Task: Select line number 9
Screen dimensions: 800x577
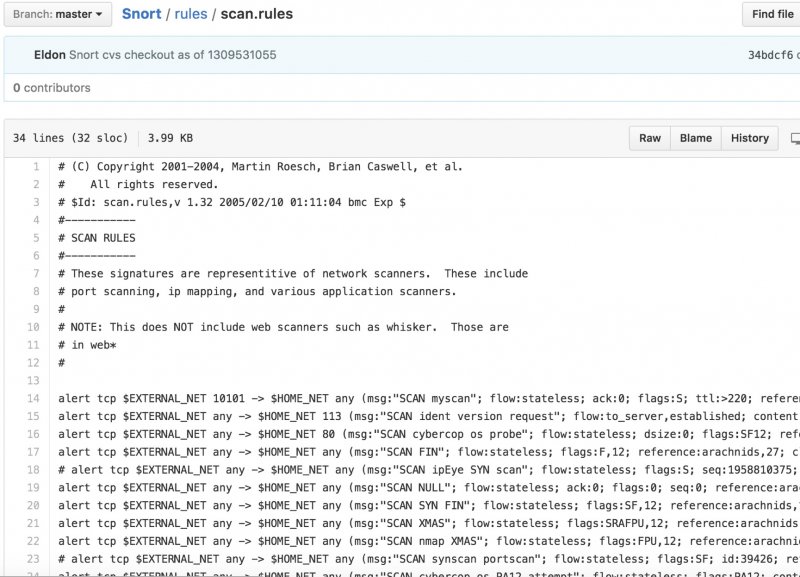Action: (x=36, y=310)
